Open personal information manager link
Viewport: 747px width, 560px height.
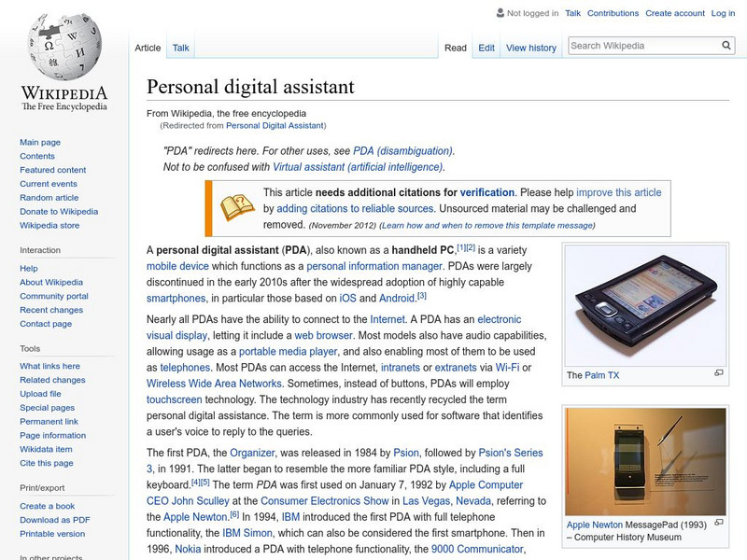click(x=374, y=266)
